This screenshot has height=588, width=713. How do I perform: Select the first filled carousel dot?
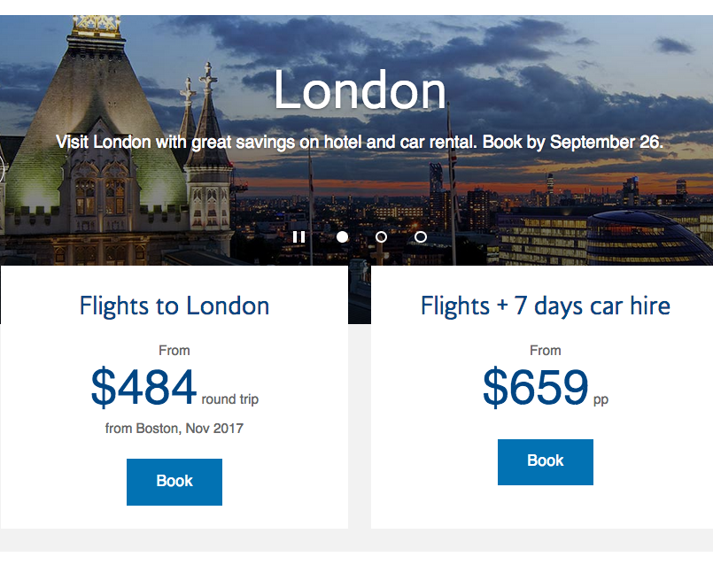point(342,237)
